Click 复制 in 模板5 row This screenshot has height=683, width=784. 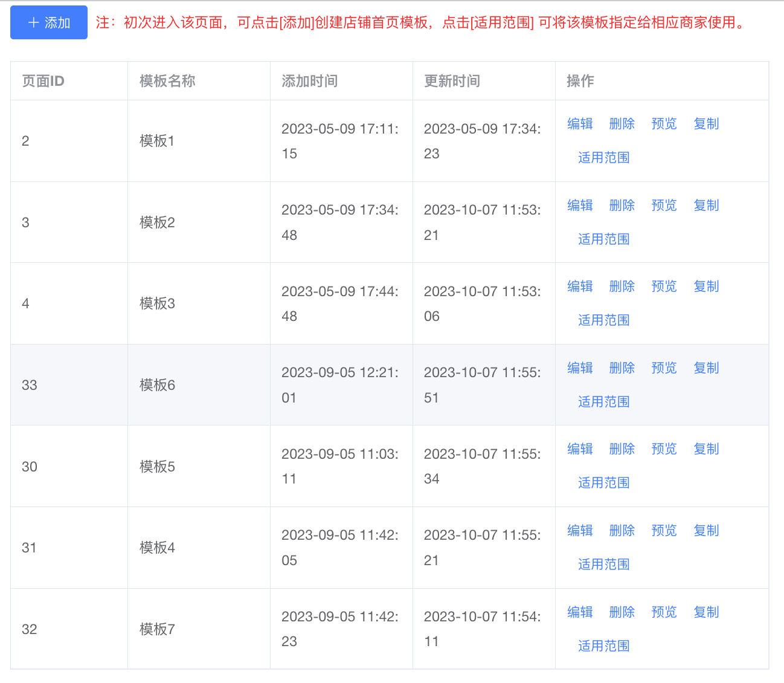tap(706, 449)
